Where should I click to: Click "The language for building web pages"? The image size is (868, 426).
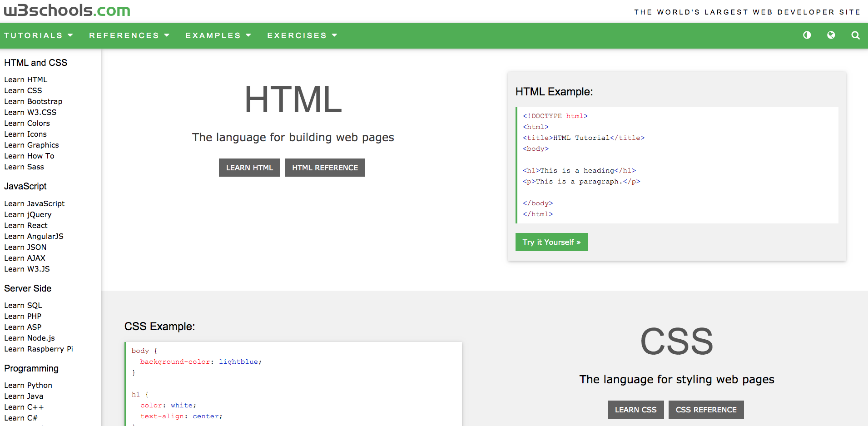click(x=293, y=138)
